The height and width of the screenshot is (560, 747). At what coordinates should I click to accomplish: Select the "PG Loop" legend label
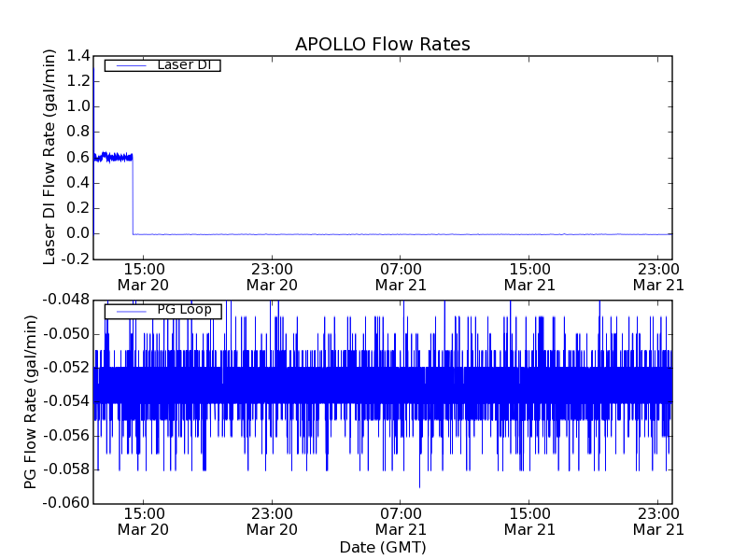pyautogui.click(x=183, y=310)
